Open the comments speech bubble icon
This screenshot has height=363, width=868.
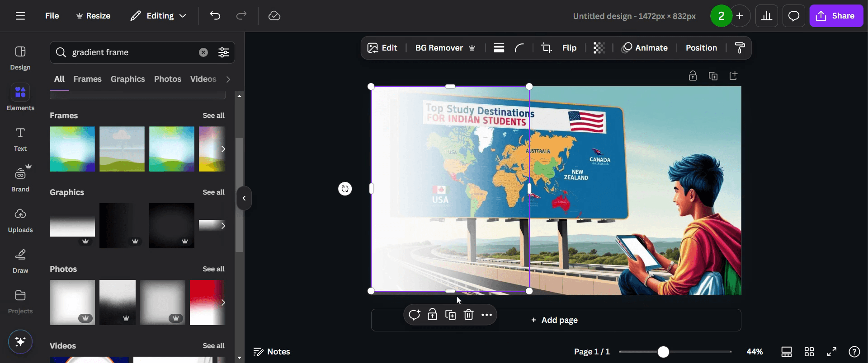coord(794,16)
